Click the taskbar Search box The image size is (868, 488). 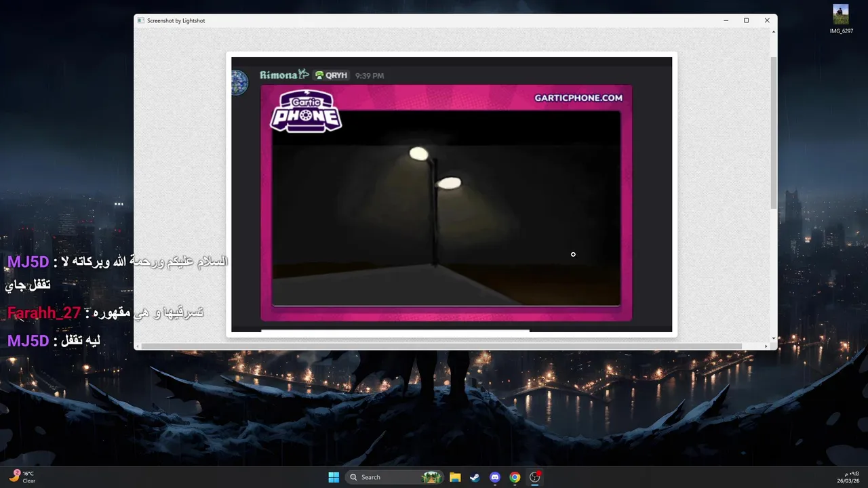[x=395, y=477]
